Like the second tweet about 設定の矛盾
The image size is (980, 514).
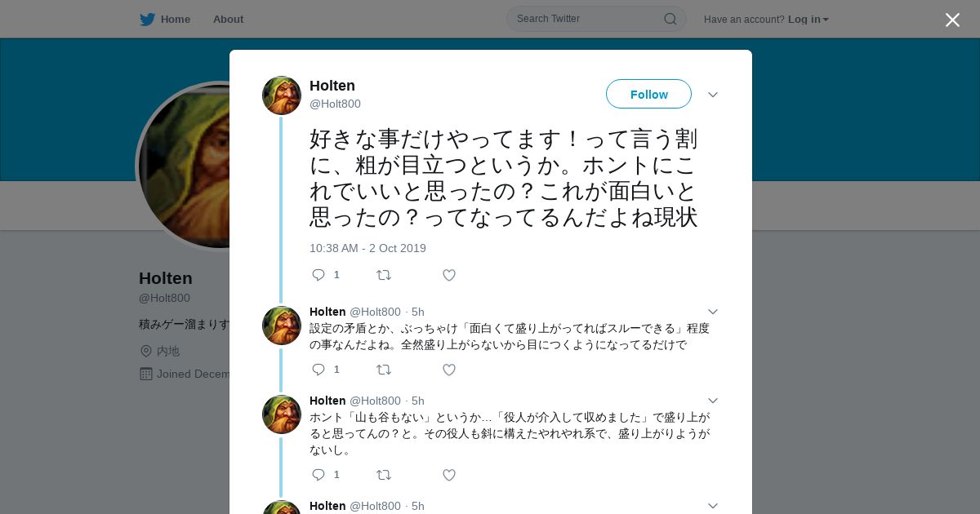point(448,370)
